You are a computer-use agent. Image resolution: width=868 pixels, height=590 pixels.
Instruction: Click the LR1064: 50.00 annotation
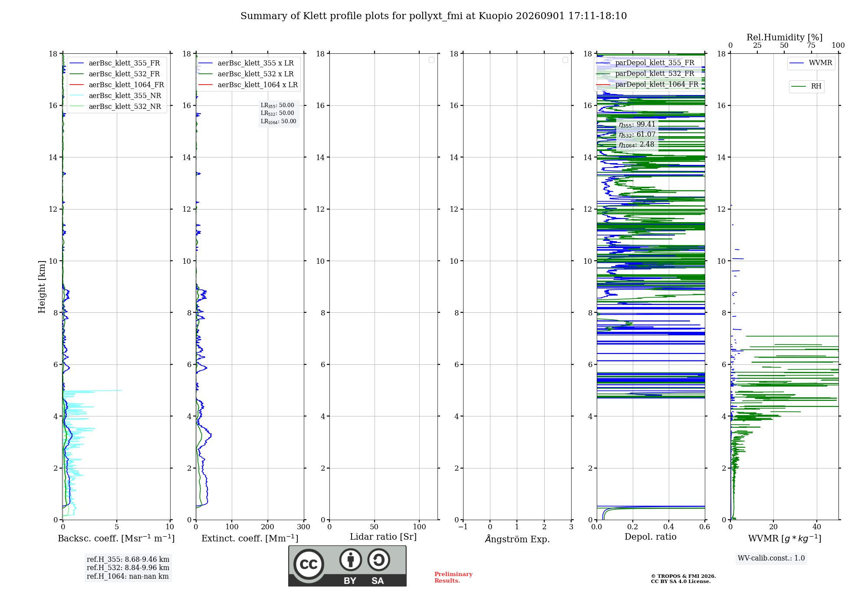pos(279,121)
